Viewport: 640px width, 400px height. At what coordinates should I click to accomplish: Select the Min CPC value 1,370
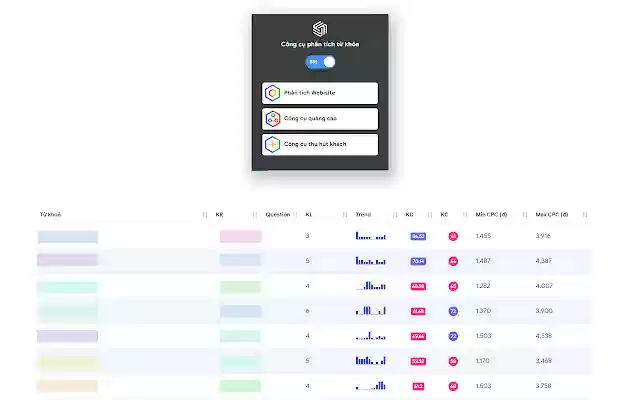[483, 311]
